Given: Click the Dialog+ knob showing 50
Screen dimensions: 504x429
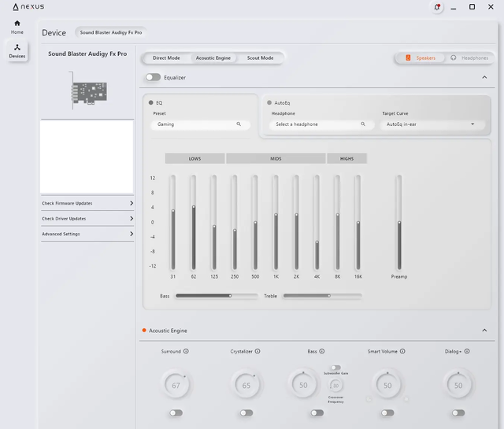Looking at the screenshot, I should tap(458, 385).
